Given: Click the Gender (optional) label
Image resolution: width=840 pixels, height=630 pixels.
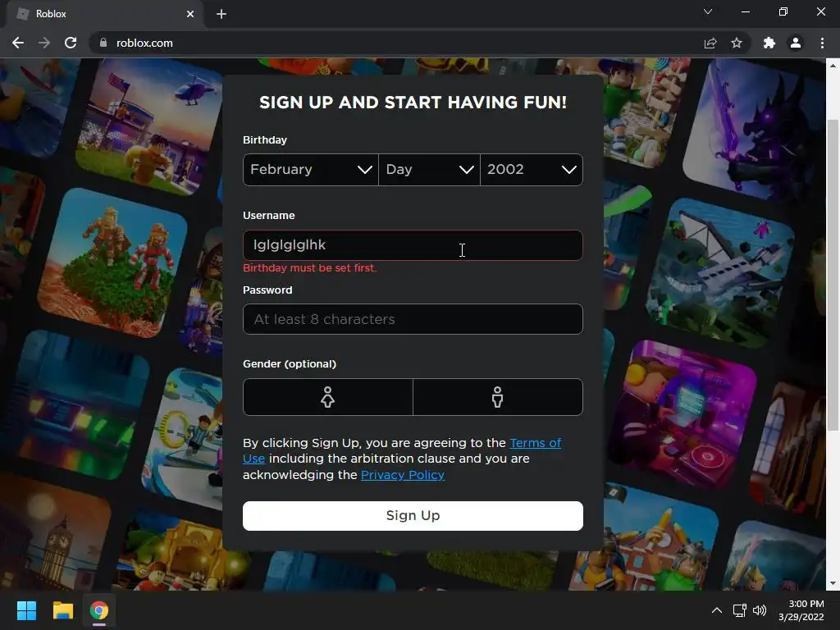Looking at the screenshot, I should tap(290, 363).
